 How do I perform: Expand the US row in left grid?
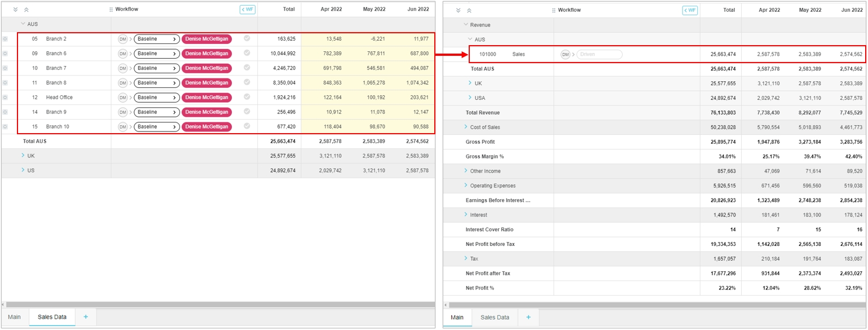coord(23,170)
